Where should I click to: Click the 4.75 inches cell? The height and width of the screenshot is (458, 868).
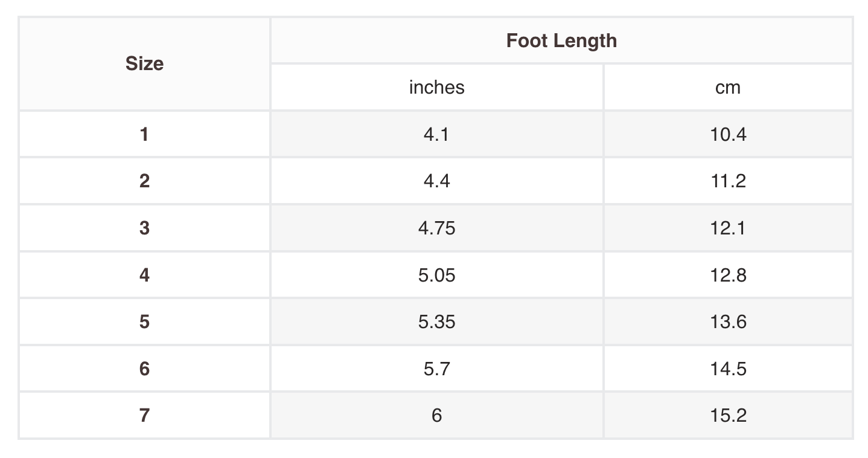pos(436,228)
